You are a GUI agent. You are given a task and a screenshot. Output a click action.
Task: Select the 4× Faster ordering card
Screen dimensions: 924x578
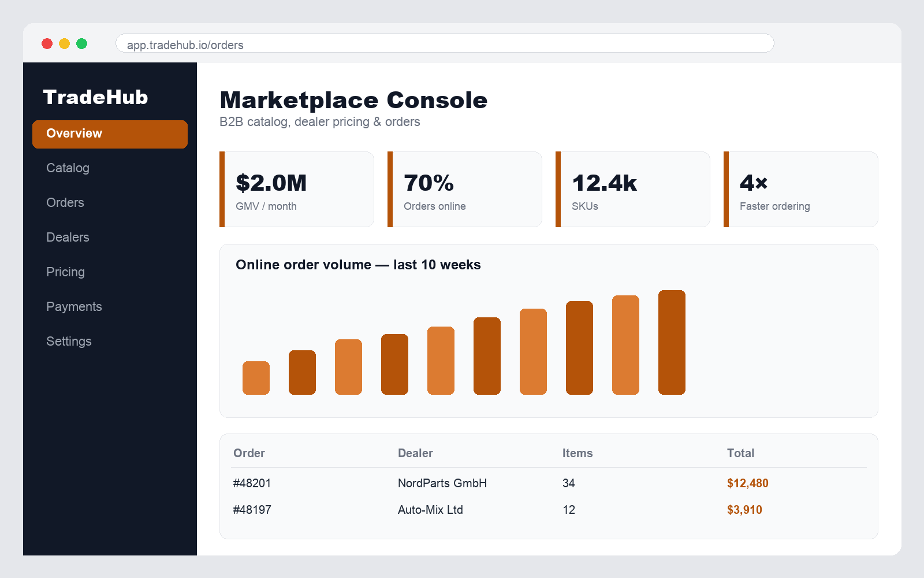(x=801, y=190)
